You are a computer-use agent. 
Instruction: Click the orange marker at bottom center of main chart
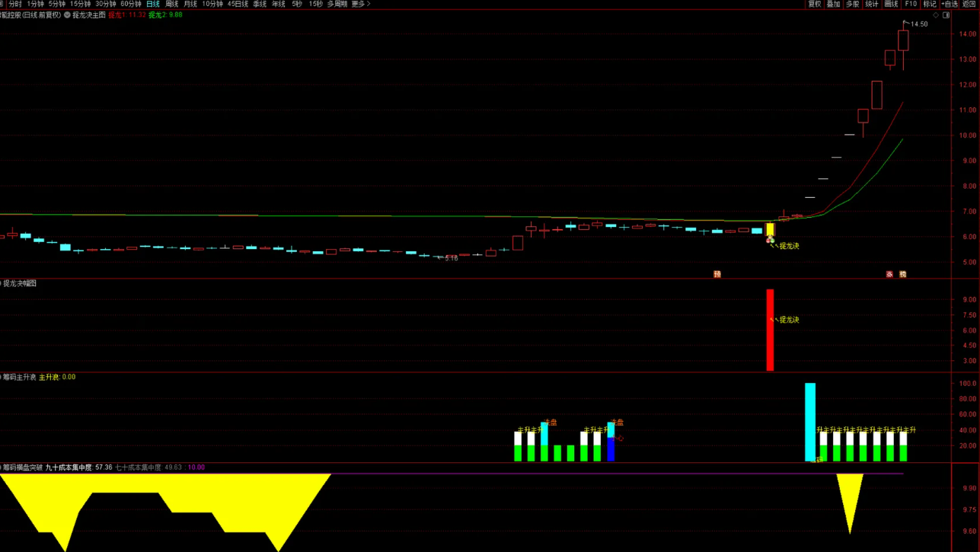click(x=717, y=274)
